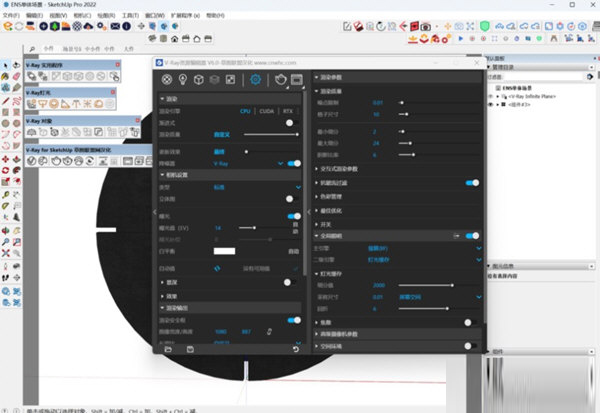Open the Geometry cube asset category
The width and height of the screenshot is (600, 413).
pyautogui.click(x=198, y=79)
